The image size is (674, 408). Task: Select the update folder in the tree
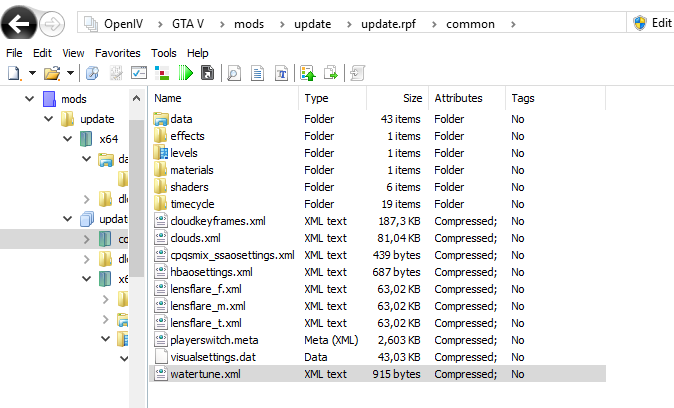[x=97, y=119]
